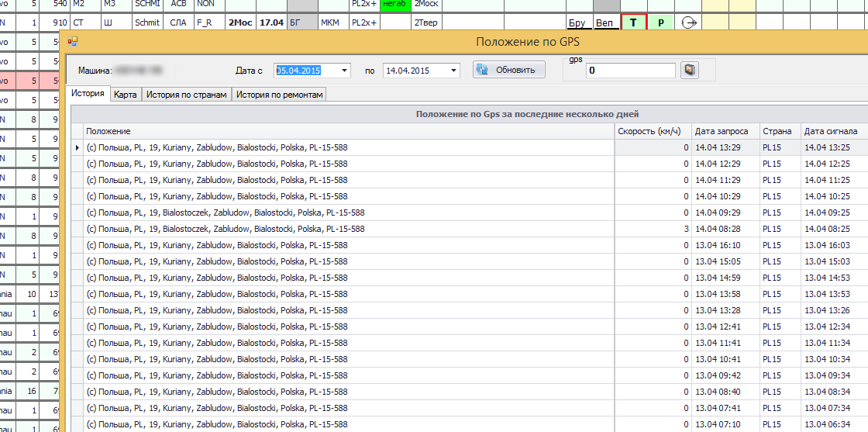The image size is (868, 432).
Task: Open the История по ремонтам tab
Action: coord(279,95)
